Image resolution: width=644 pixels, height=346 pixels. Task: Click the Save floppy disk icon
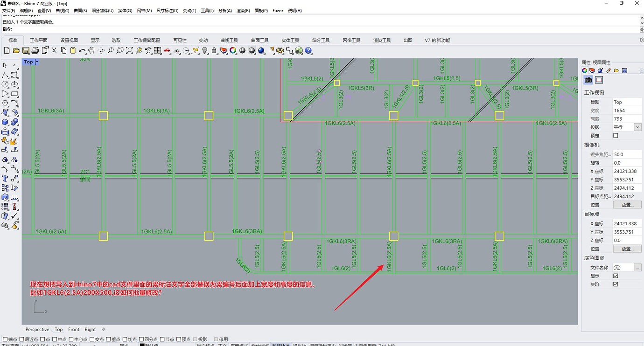pos(26,50)
